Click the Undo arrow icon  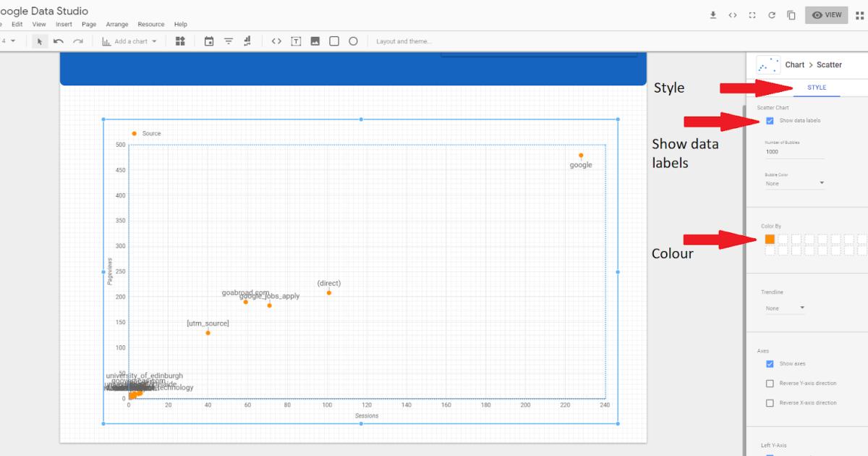[59, 41]
